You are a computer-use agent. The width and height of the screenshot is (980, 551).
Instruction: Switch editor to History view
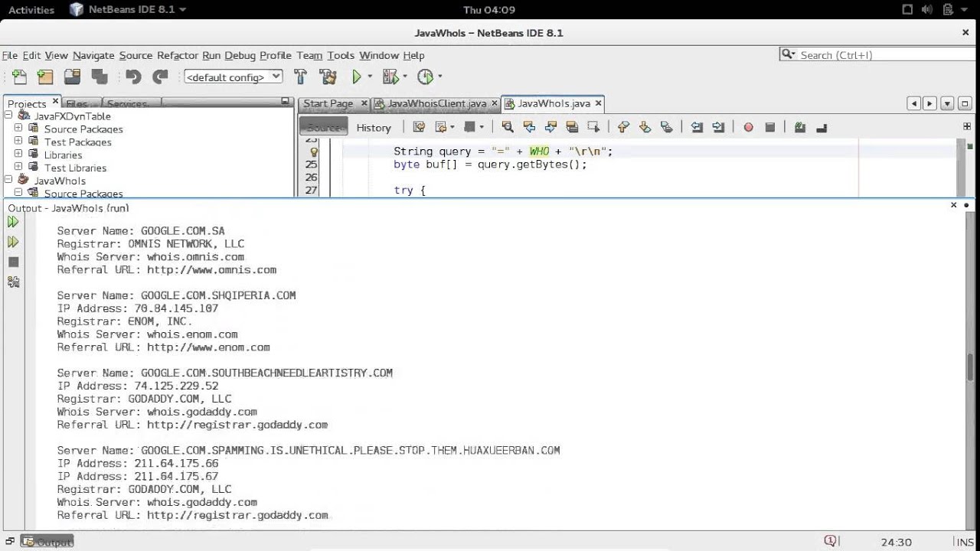pos(374,127)
